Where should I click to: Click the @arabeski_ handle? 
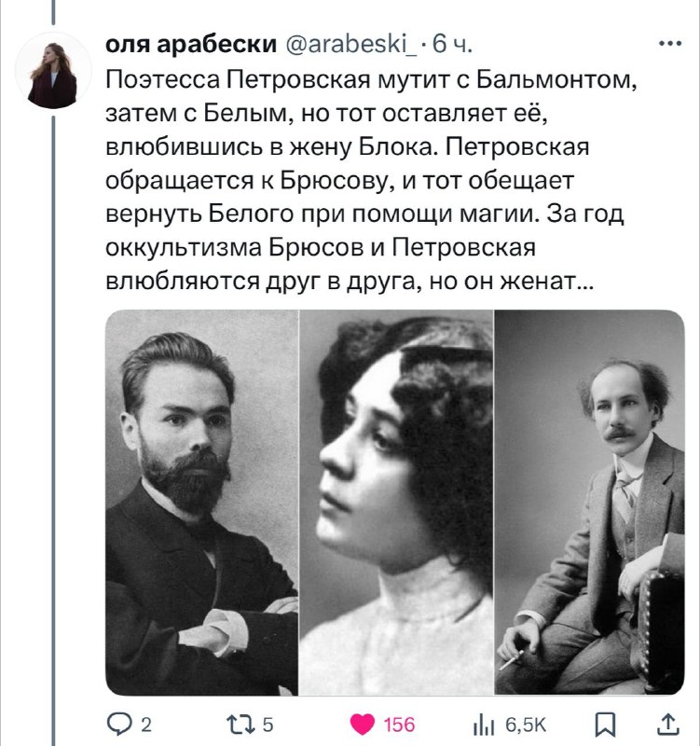351,44
